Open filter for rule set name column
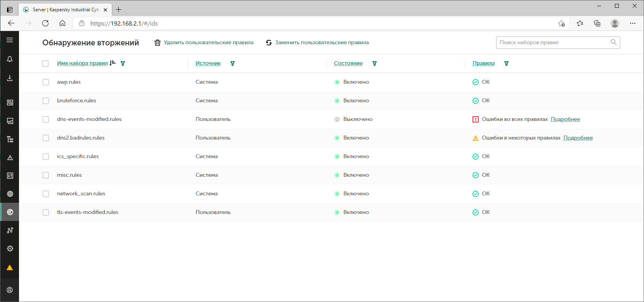 tap(123, 64)
